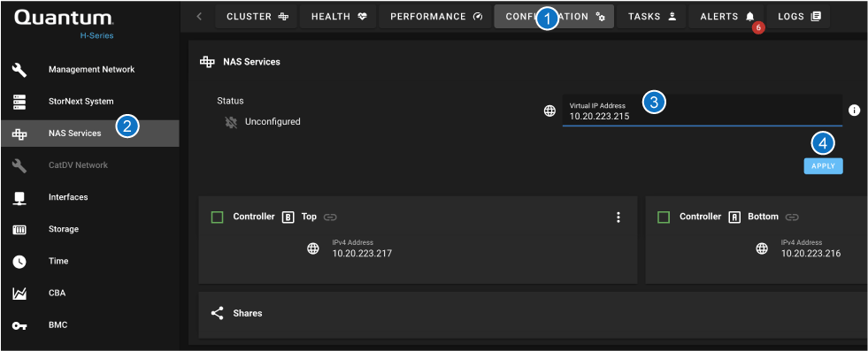
Task: Click the Alerts bell icon with badge
Action: 749,17
